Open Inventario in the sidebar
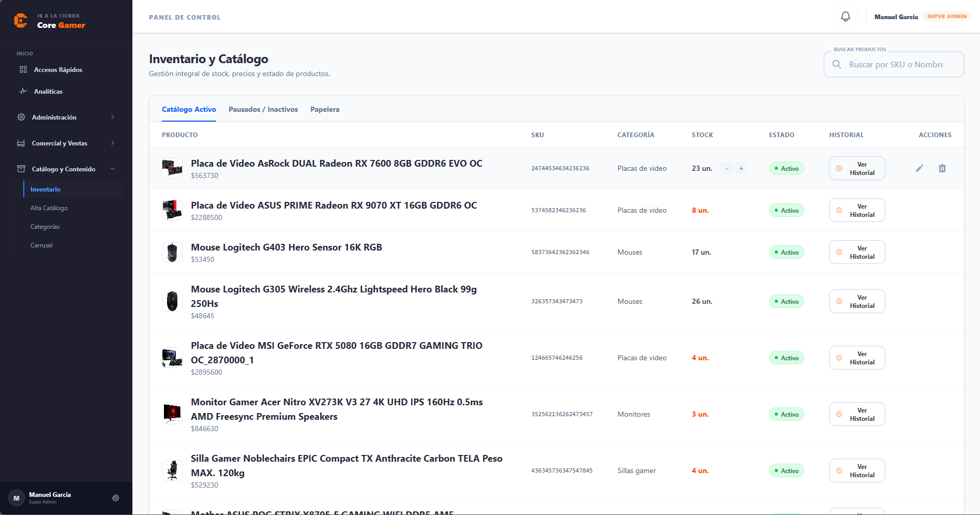This screenshot has height=515, width=980. (x=74, y=189)
